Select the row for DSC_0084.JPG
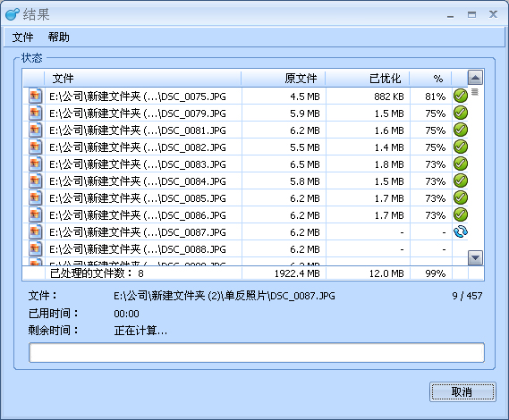 245,181
